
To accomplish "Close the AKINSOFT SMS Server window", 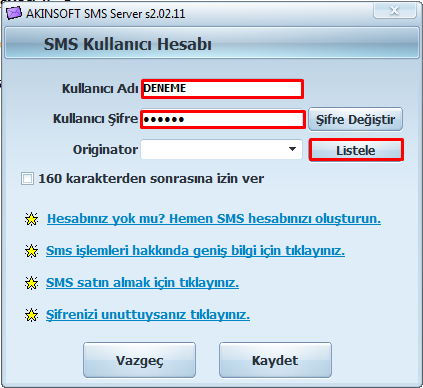I will click(x=395, y=11).
